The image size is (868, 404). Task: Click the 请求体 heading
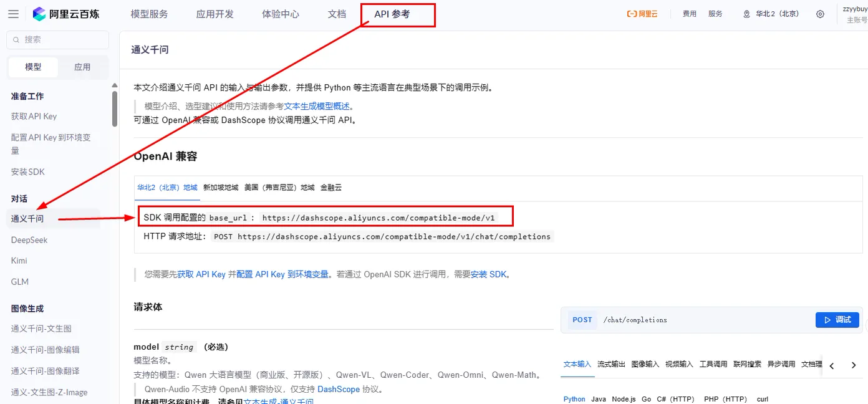(x=148, y=307)
